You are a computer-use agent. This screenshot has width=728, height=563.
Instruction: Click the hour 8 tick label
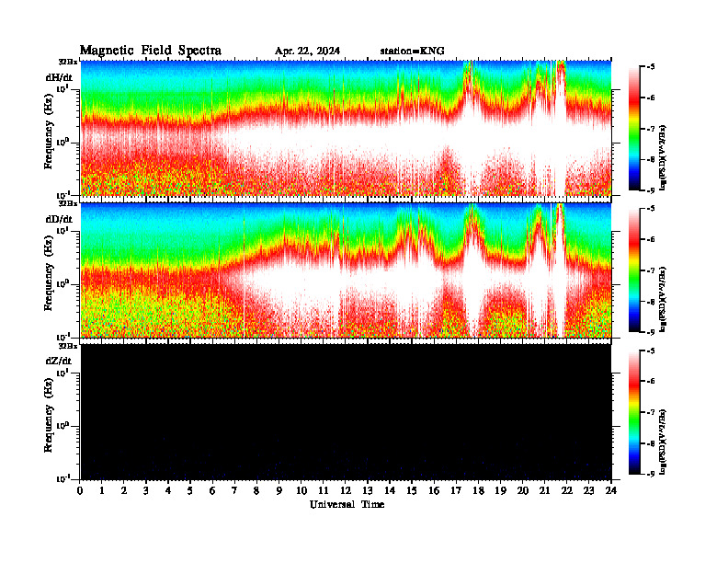tap(256, 491)
